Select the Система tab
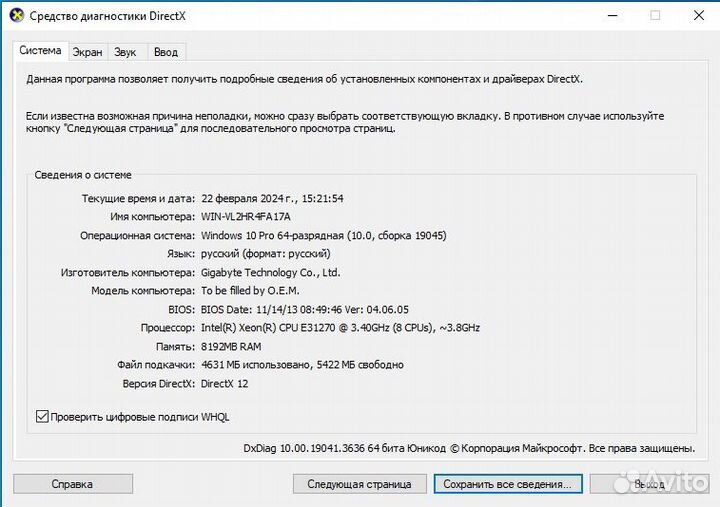This screenshot has width=720, height=507. pos(41,51)
